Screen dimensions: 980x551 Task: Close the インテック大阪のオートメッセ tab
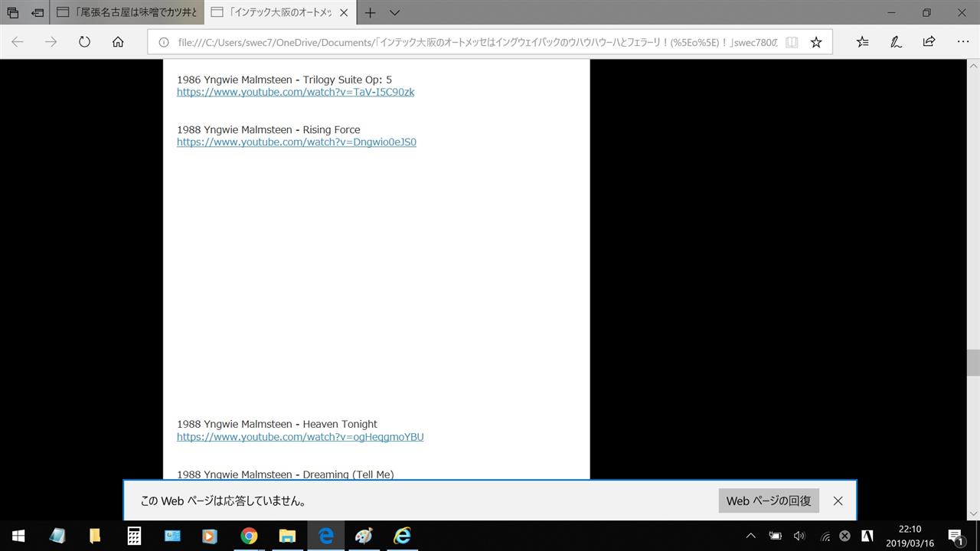[343, 13]
